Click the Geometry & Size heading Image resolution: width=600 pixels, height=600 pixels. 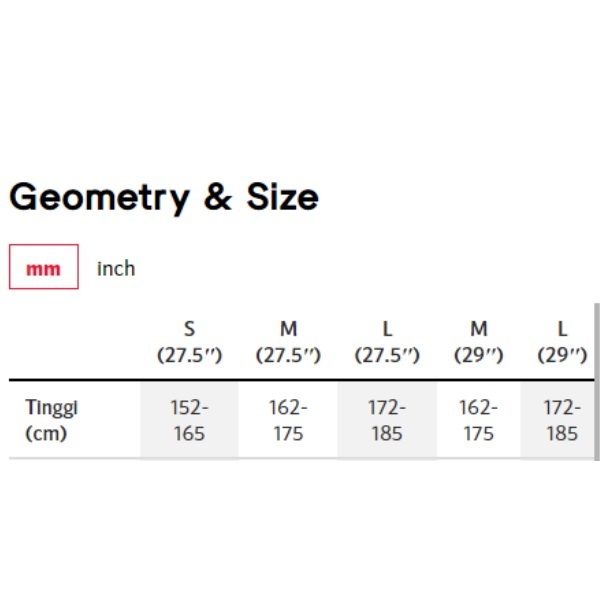click(x=164, y=197)
